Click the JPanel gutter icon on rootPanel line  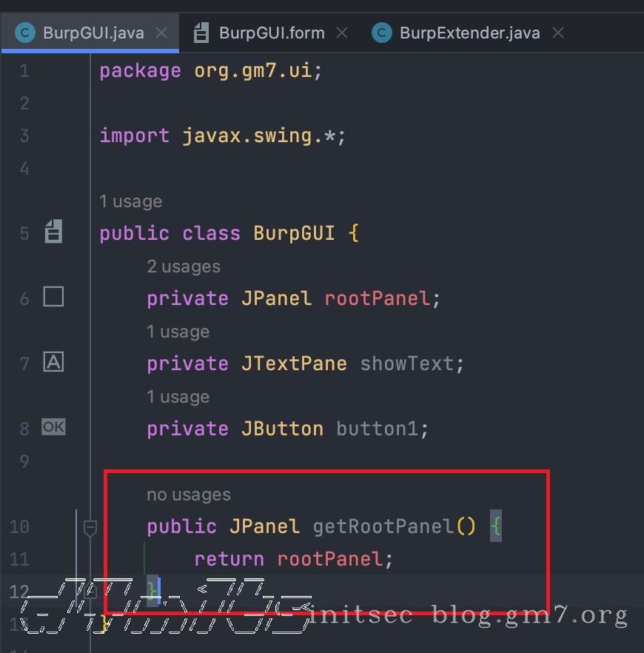click(x=53, y=297)
